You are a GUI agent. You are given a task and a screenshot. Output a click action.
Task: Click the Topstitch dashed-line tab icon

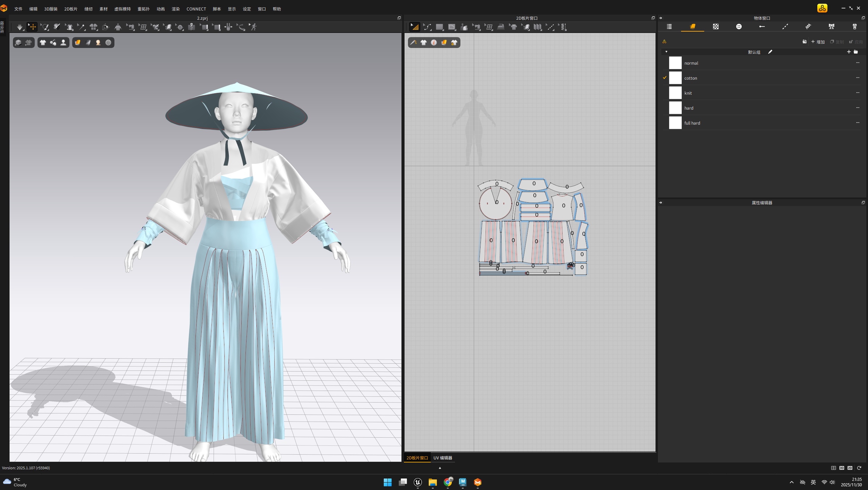[x=785, y=27]
